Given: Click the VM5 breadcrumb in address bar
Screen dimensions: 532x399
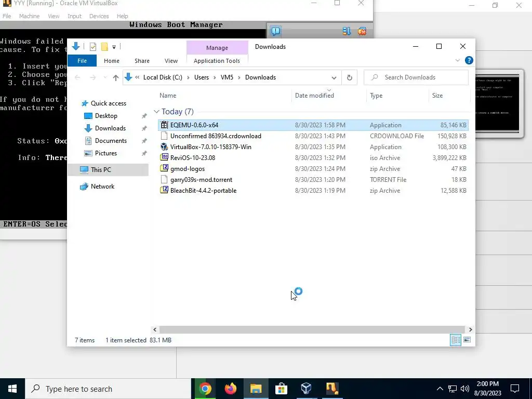Looking at the screenshot, I should (x=227, y=77).
